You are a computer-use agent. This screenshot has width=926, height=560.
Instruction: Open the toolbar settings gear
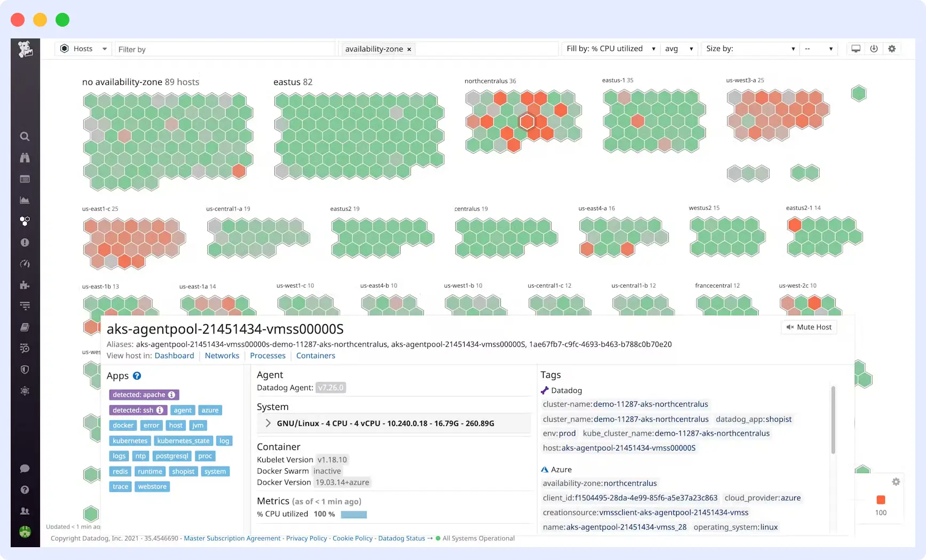click(892, 49)
